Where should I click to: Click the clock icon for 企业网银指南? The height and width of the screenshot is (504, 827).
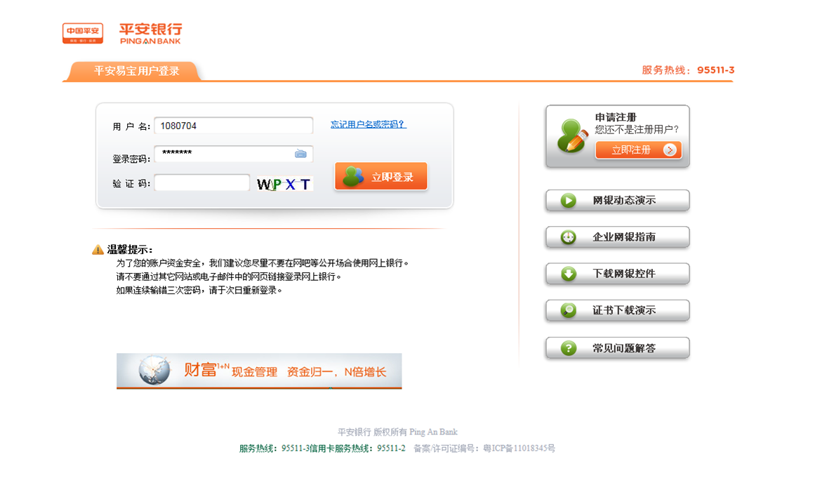tap(568, 237)
